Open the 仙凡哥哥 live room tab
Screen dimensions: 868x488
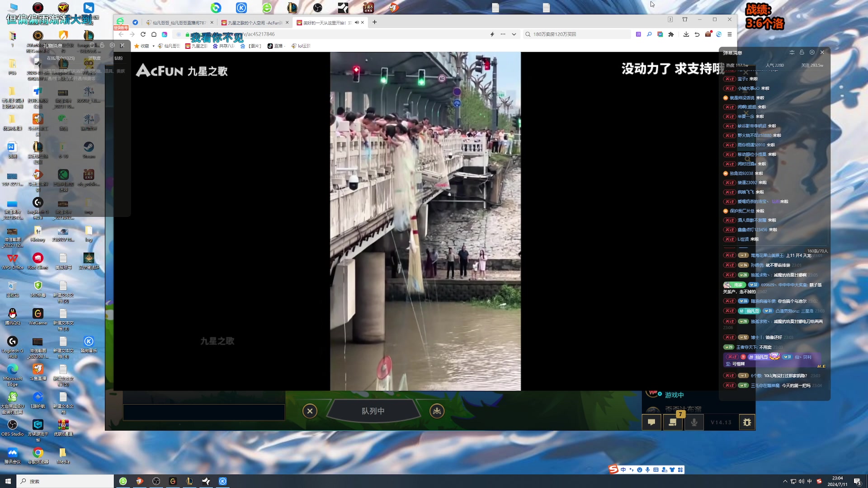179,23
